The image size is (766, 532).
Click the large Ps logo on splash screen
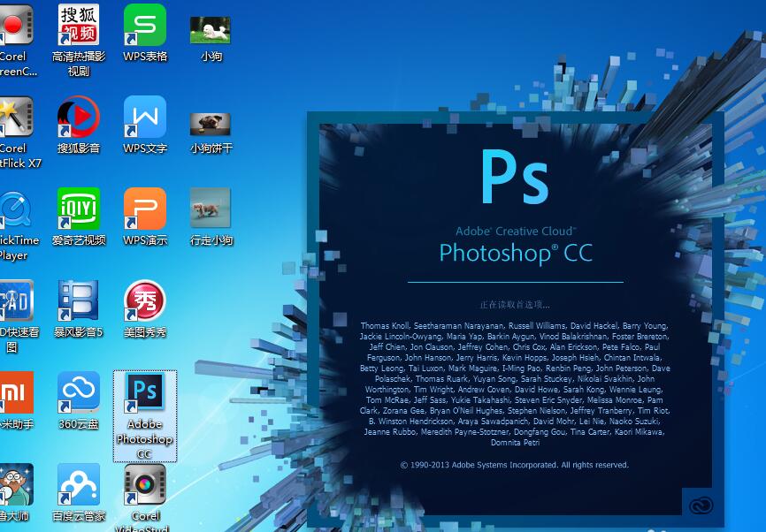[515, 177]
